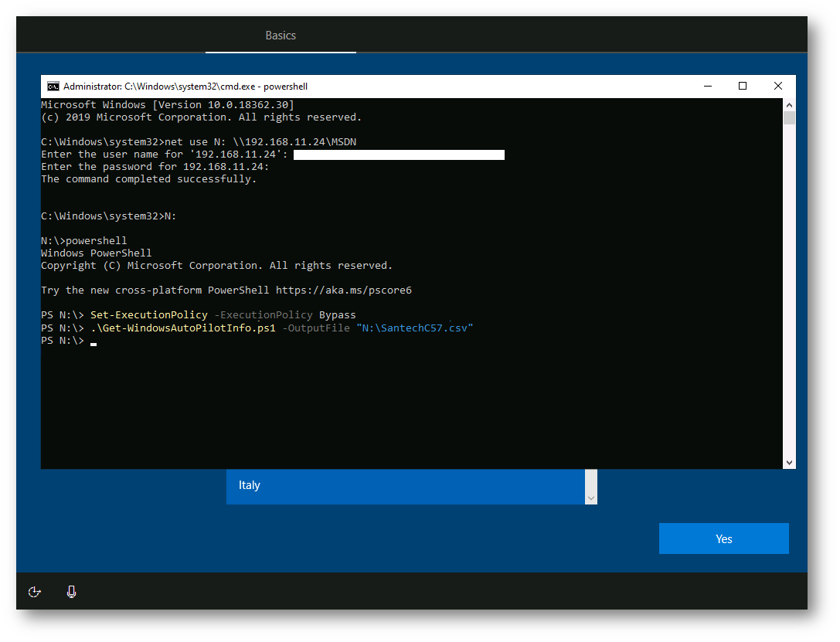Open the Ease of Access icon
Viewport: 840px width, 642px height.
coord(34,592)
